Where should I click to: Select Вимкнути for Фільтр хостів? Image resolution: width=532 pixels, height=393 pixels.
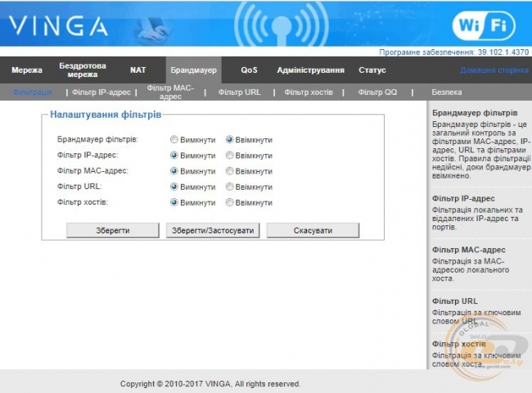(174, 202)
